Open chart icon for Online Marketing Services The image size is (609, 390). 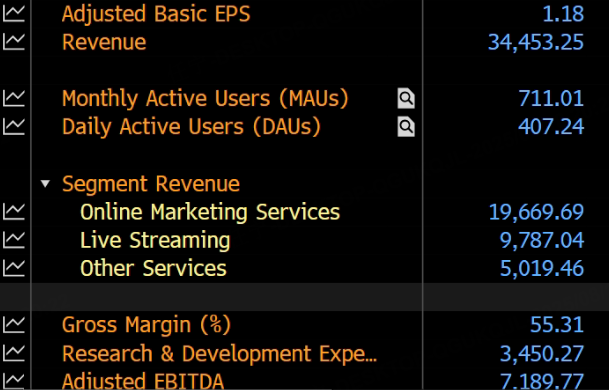pyautogui.click(x=14, y=212)
